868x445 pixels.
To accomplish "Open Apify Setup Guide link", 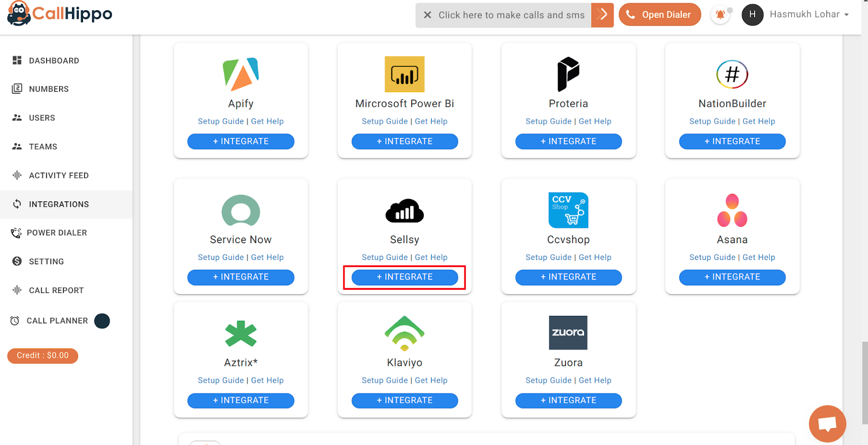I will pyautogui.click(x=221, y=122).
